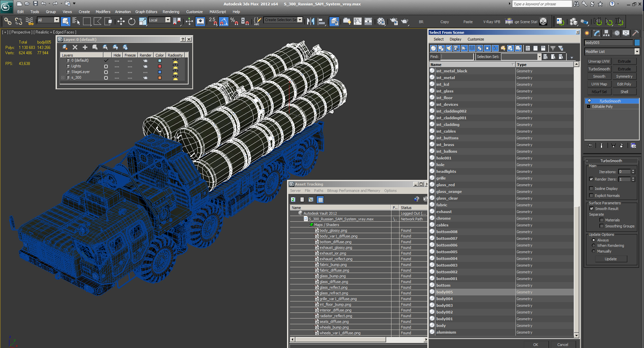Open Paths menu in Asset Tracking
The image size is (644, 348).
319,191
